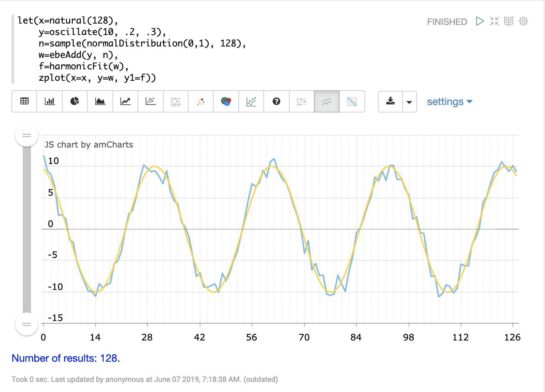This screenshot has height=392, width=545.
Task: Toggle output visibility with book icon
Action: [x=509, y=21]
